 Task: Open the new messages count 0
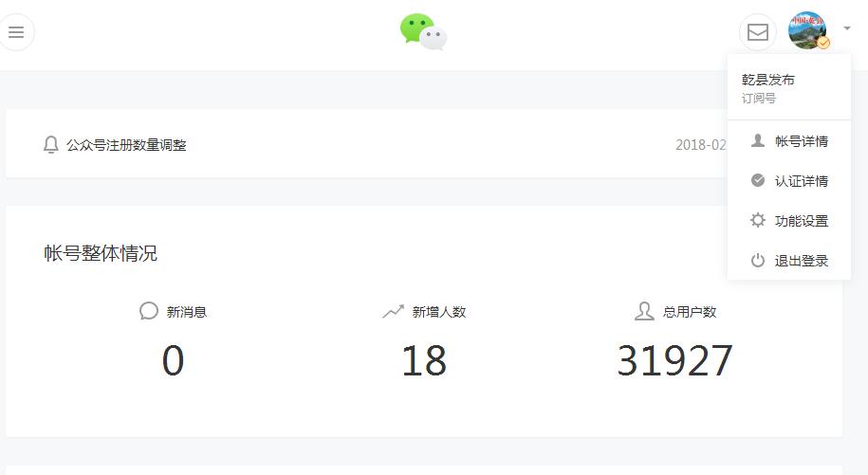pos(173,360)
